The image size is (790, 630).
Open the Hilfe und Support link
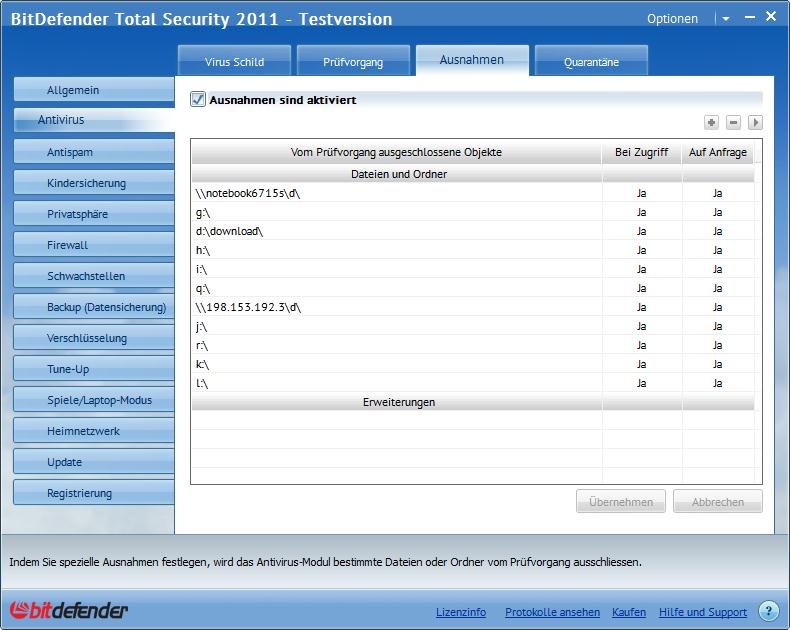pyautogui.click(x=703, y=612)
